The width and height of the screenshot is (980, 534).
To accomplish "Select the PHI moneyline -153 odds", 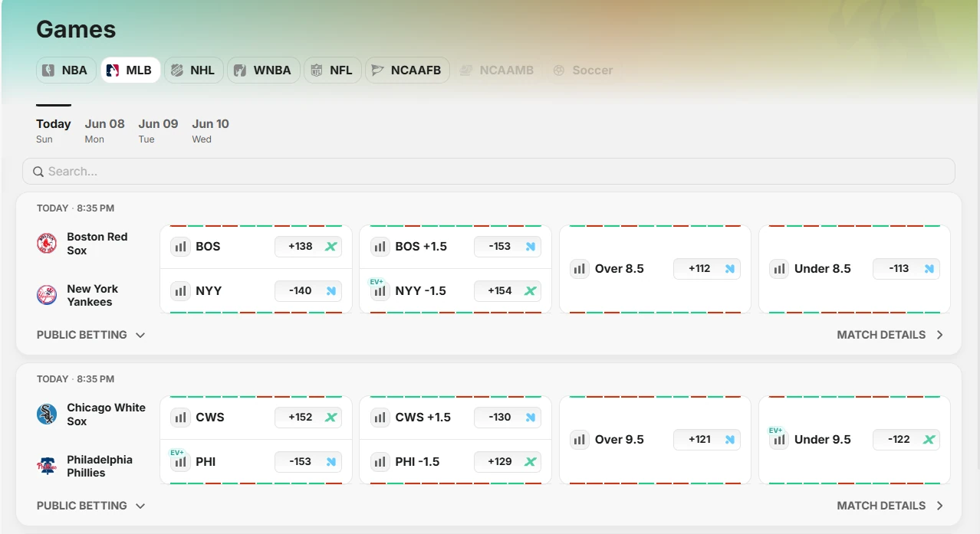I will point(308,462).
